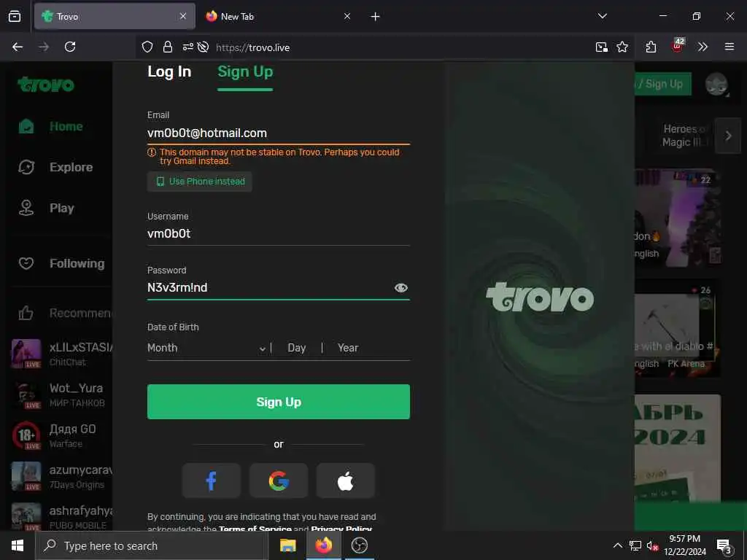Switch to the New Tab browser tab
The height and width of the screenshot is (560, 747).
[279, 16]
